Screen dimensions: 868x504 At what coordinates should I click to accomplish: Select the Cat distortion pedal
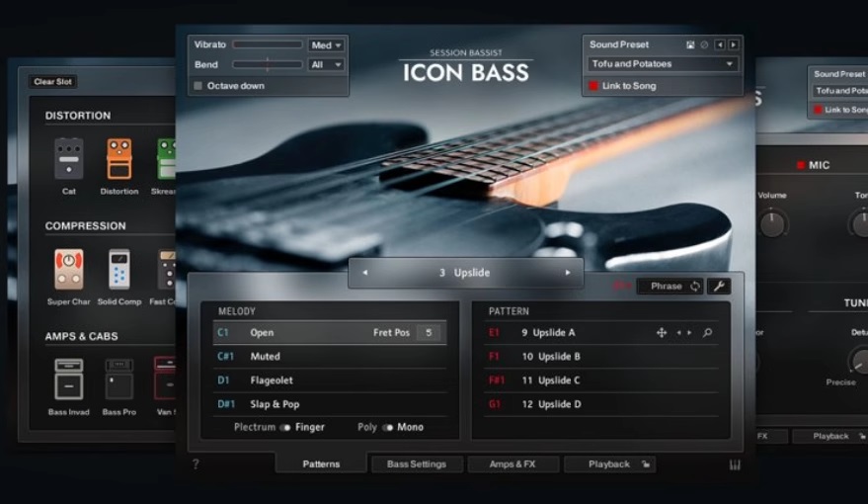pyautogui.click(x=68, y=159)
